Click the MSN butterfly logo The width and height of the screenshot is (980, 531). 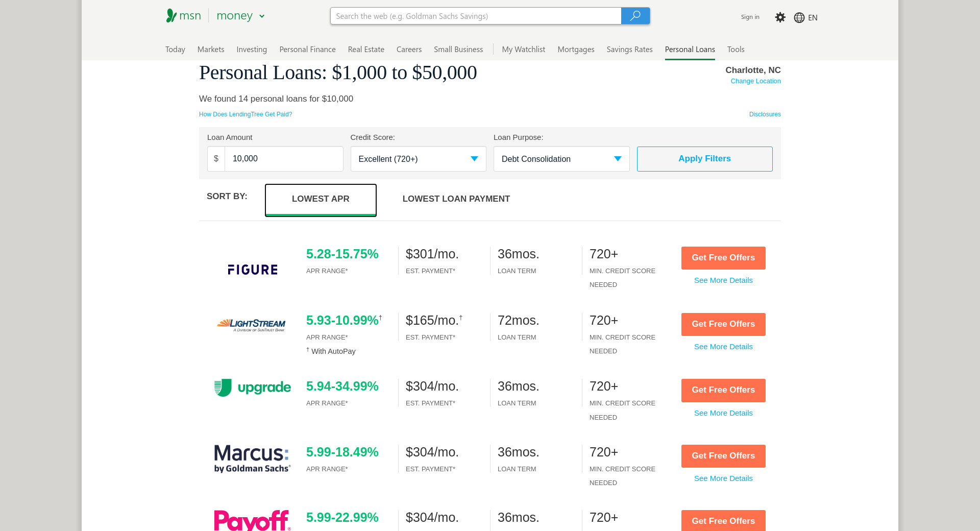pyautogui.click(x=172, y=16)
